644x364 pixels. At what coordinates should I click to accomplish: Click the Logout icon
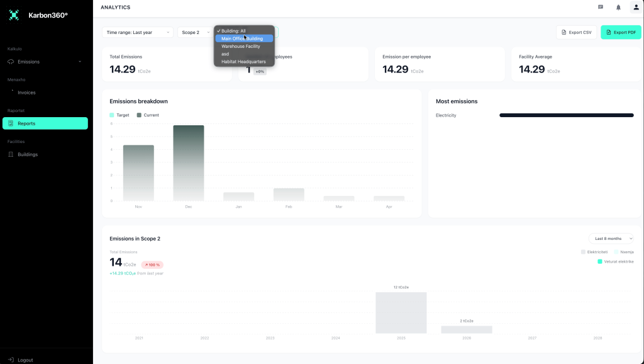(11, 360)
